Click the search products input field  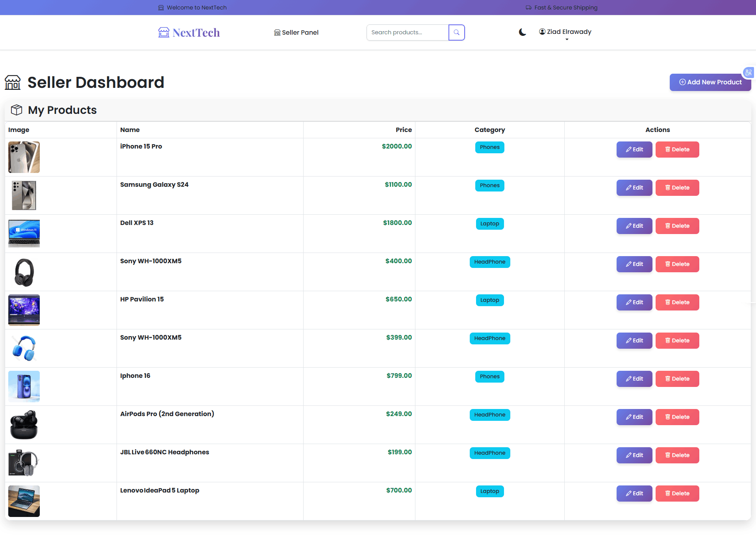coord(408,32)
